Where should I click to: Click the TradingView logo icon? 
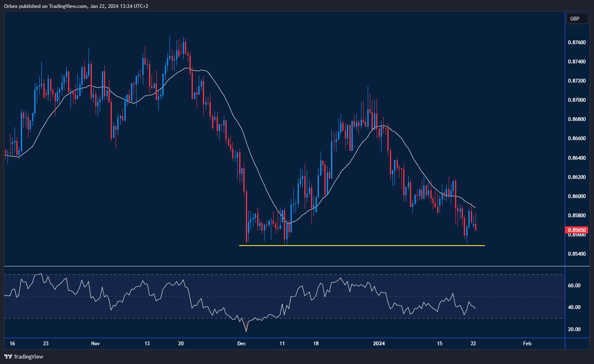(7, 356)
